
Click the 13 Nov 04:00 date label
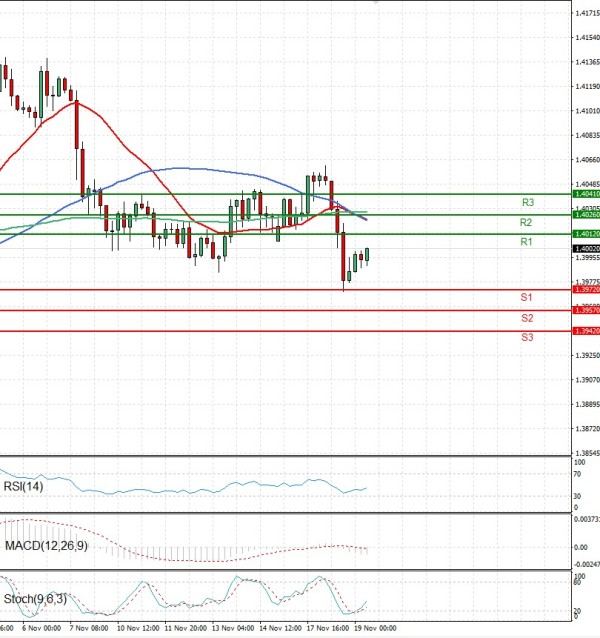(235, 629)
